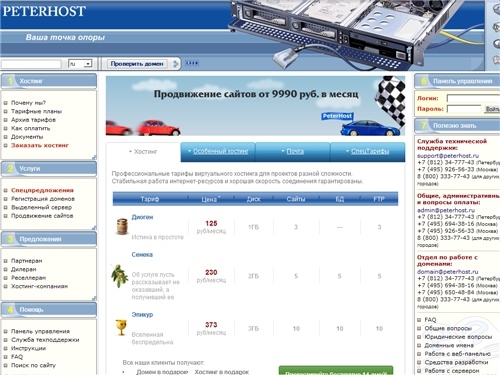Open the Выделенный сервер link
The height and width of the screenshot is (375, 500).
[41, 207]
